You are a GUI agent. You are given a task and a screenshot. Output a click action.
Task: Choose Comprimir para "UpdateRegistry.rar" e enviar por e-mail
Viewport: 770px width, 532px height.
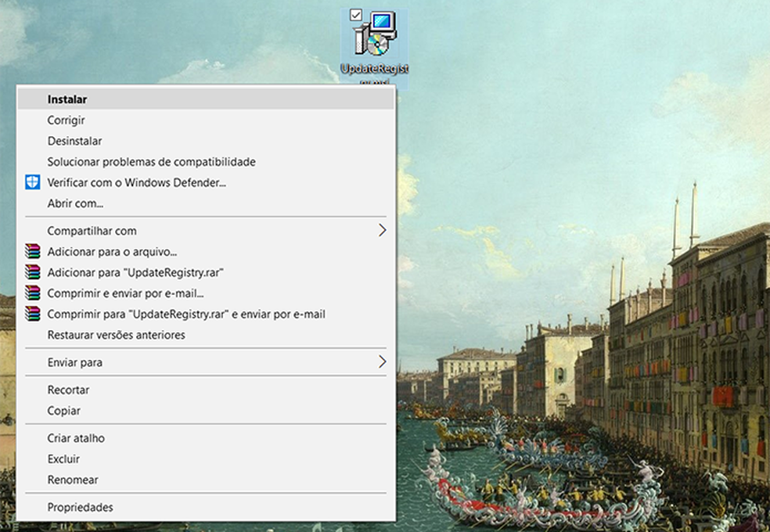(x=206, y=314)
